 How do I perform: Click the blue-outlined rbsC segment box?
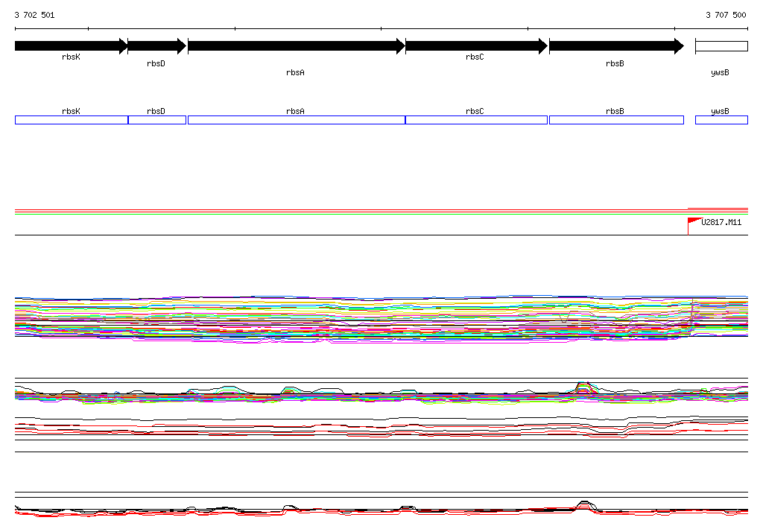[x=476, y=120]
